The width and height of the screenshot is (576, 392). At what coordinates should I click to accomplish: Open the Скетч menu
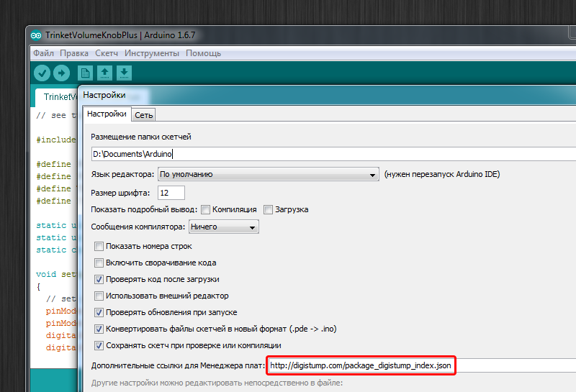tap(107, 53)
